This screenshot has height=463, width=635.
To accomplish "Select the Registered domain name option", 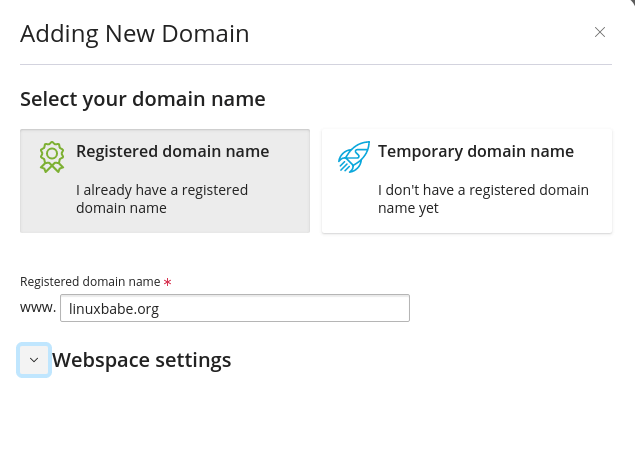I will (x=172, y=152).
